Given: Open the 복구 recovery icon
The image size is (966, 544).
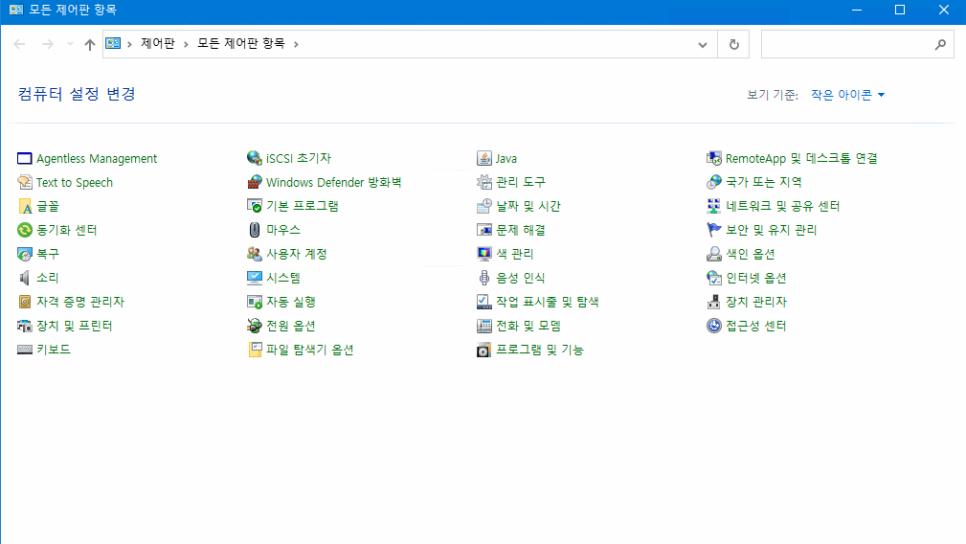Looking at the screenshot, I should pyautogui.click(x=25, y=254).
